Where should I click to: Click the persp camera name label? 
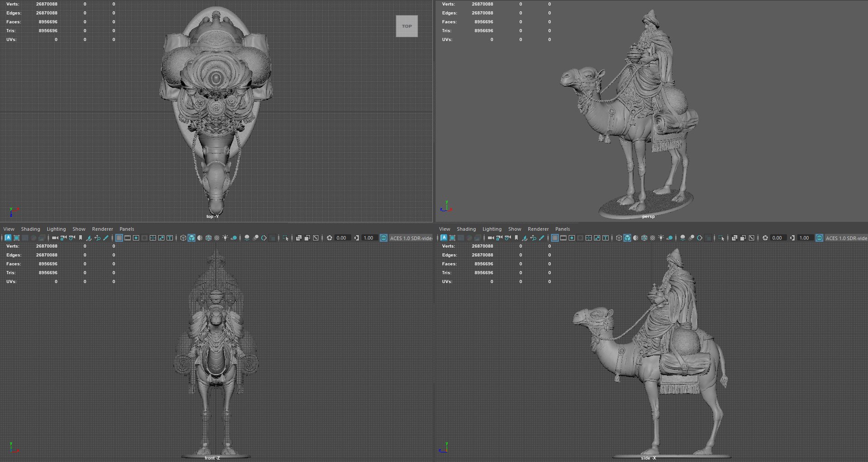648,216
